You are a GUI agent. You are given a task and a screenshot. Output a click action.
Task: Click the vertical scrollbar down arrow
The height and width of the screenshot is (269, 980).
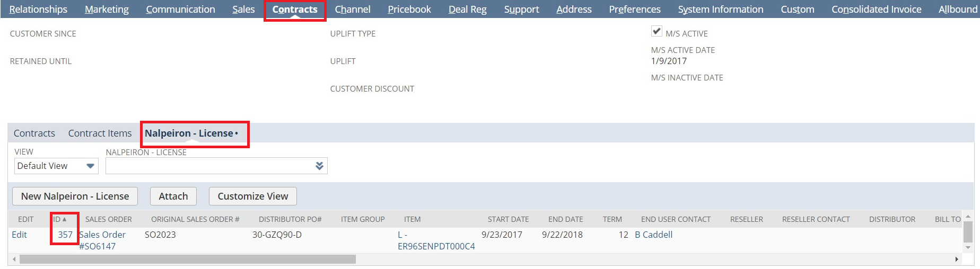968,247
